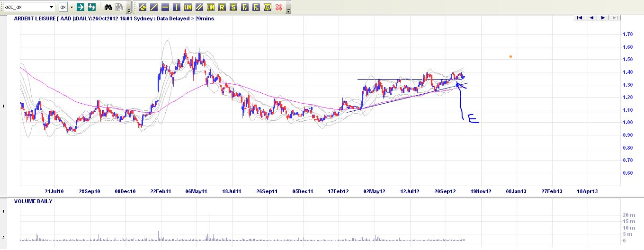Click the 0.60 price axis label
Screen dimensions: 644x250
click(x=628, y=173)
